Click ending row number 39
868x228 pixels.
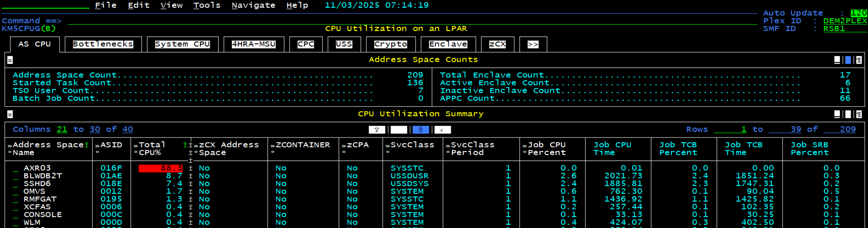pyautogui.click(x=785, y=129)
